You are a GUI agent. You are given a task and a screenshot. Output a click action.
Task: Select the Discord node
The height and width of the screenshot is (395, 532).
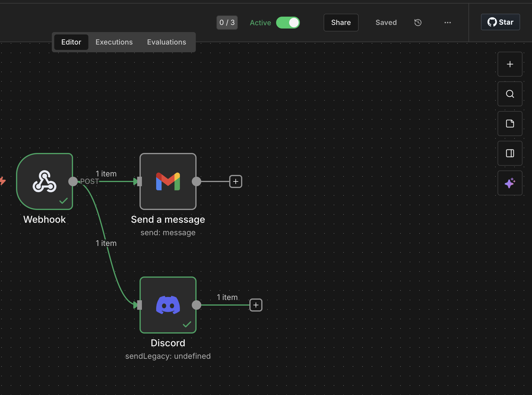pos(168,305)
